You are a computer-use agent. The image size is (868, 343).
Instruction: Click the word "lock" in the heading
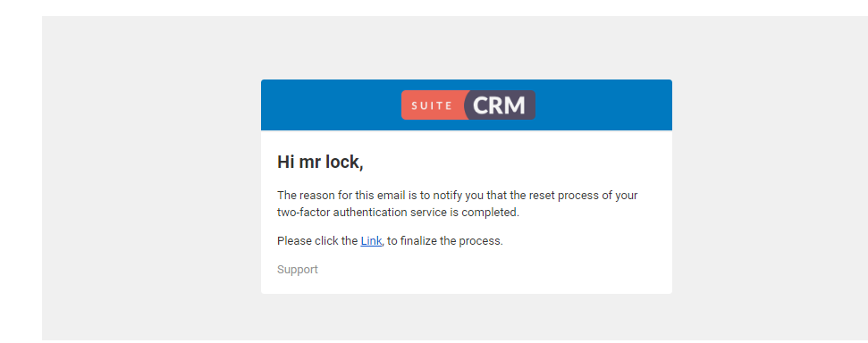344,163
